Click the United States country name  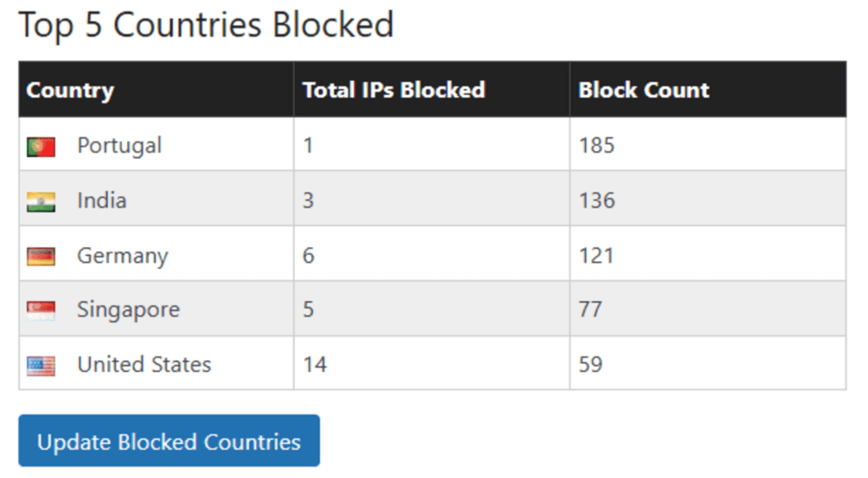pos(144,364)
